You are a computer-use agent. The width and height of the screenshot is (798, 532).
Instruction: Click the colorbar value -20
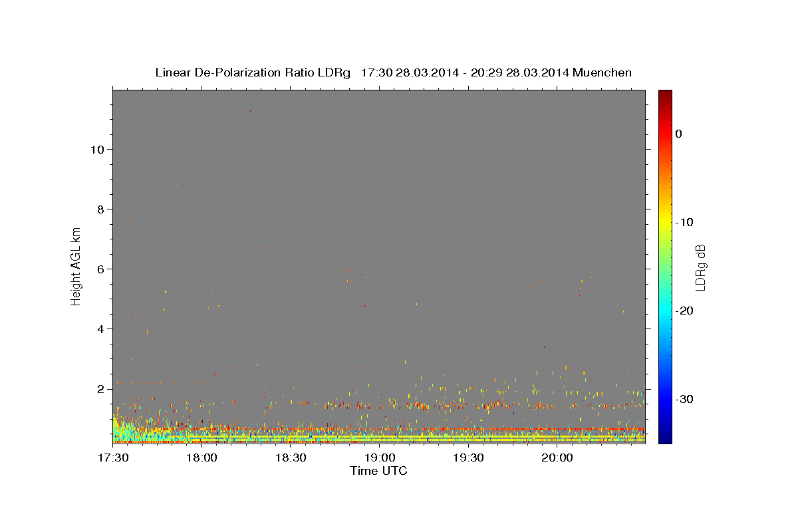[x=685, y=311]
